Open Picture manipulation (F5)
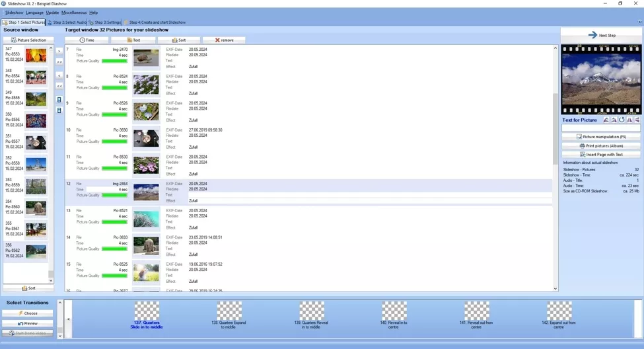The width and height of the screenshot is (644, 349). [x=601, y=137]
